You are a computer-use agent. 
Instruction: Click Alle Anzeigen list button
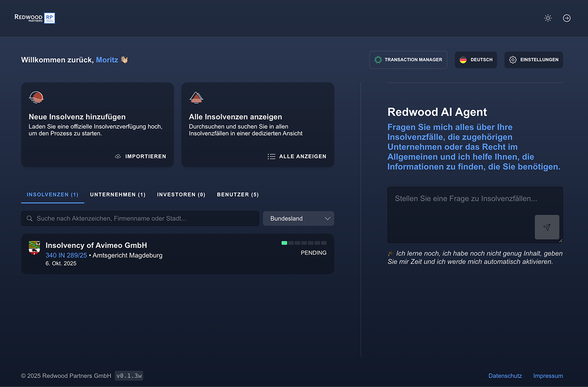[297, 156]
